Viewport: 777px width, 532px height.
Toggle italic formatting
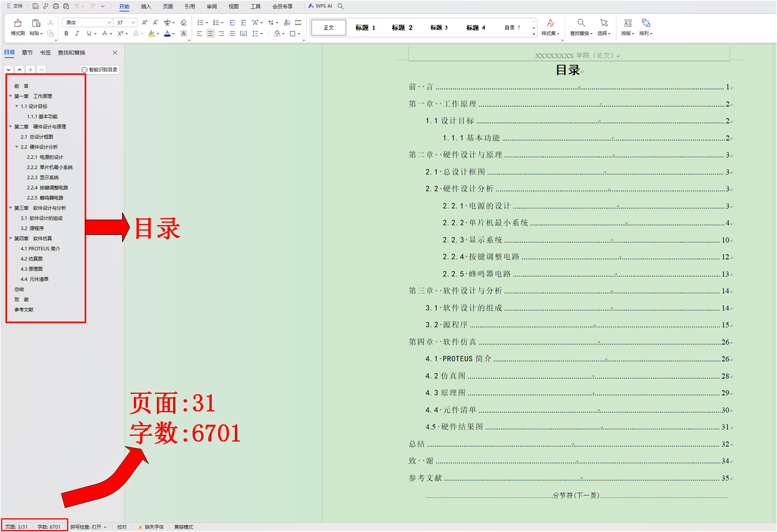77,34
